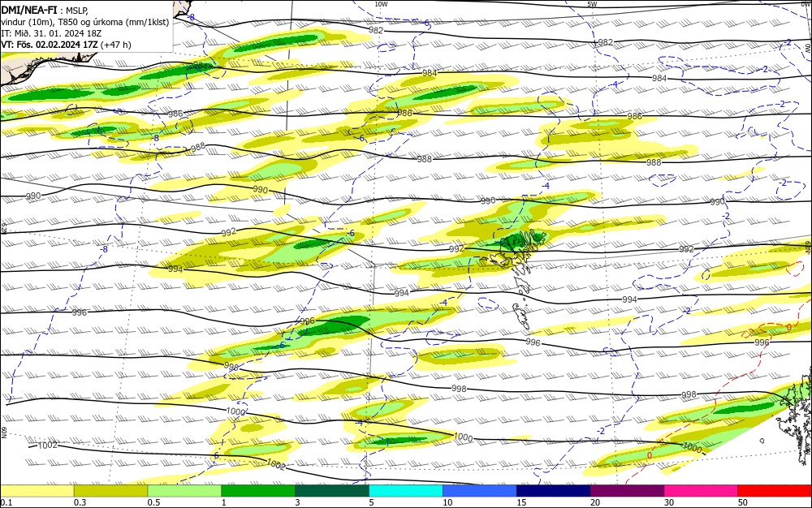The width and height of the screenshot is (812, 508).
Task: Select the 'IT: Mið. 31. 01. 2024 18Z' line
Action: [51, 33]
